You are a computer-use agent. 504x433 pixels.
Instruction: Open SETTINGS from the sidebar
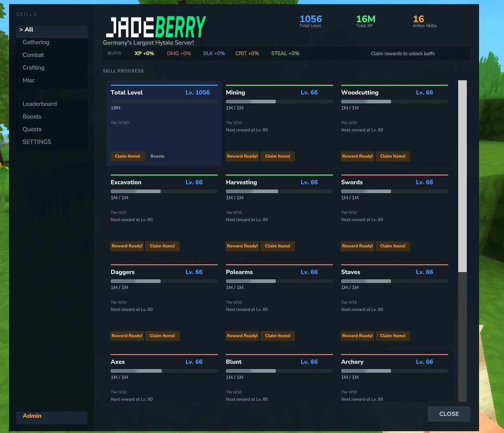(37, 142)
